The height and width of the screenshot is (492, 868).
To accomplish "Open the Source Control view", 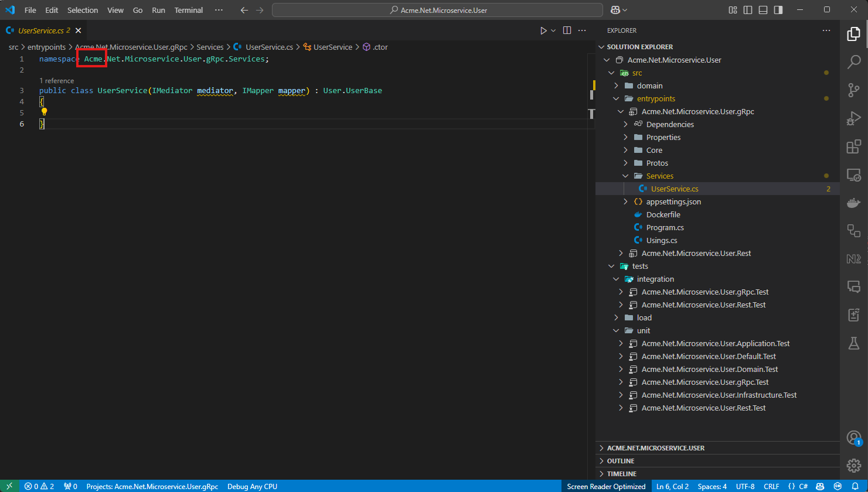I will tap(854, 90).
